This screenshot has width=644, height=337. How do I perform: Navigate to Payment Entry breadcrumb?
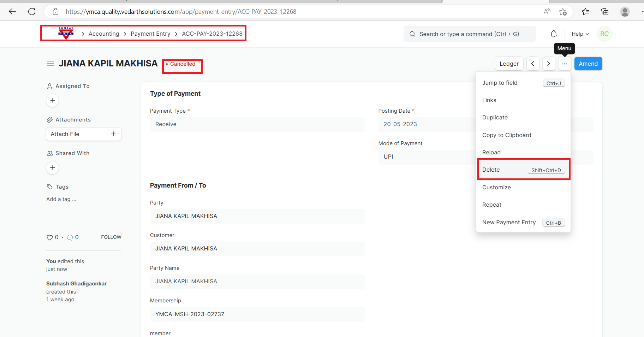click(x=150, y=34)
